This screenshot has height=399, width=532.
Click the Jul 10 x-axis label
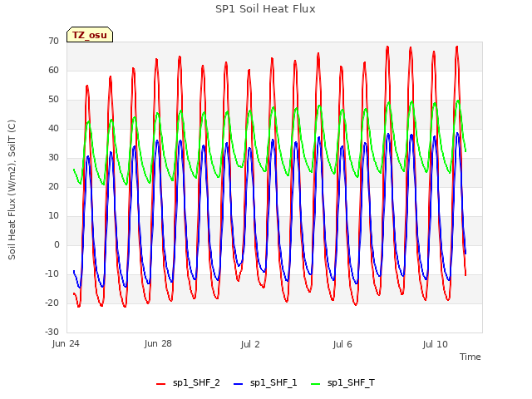click(436, 344)
